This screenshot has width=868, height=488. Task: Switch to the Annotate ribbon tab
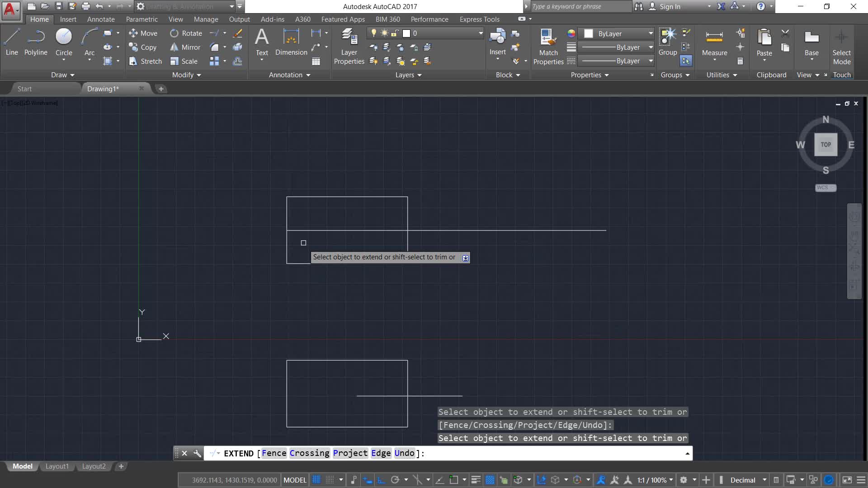click(101, 19)
